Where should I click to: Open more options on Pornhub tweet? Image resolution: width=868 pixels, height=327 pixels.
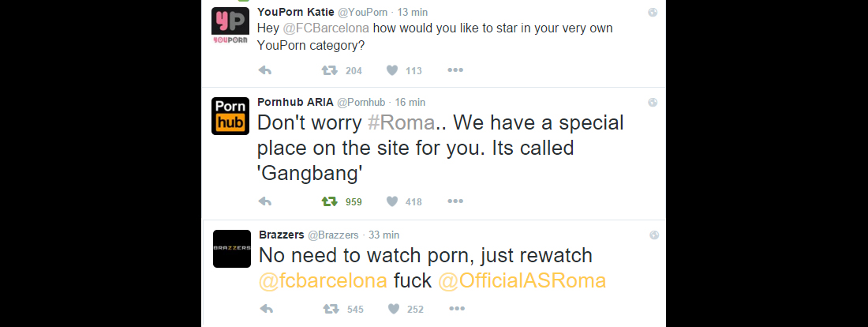tap(455, 201)
